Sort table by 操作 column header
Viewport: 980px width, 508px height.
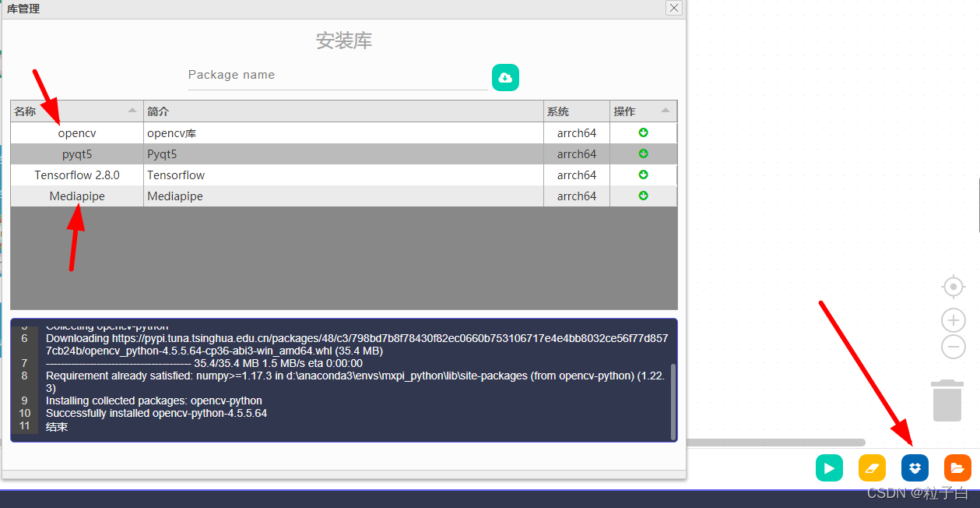(643, 111)
